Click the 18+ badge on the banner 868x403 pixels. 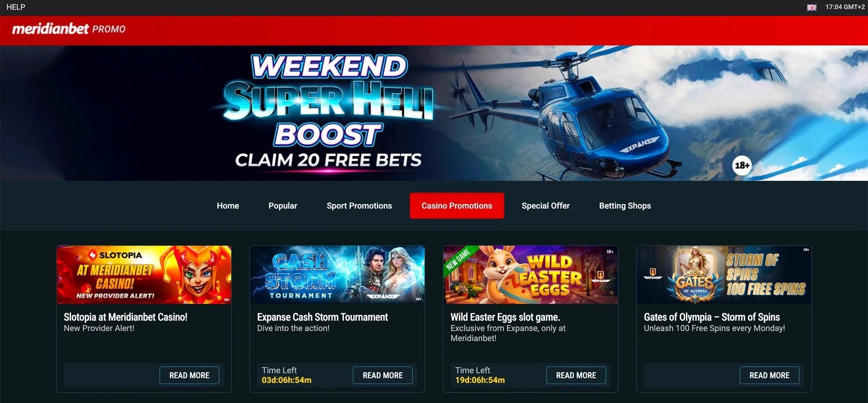click(742, 166)
